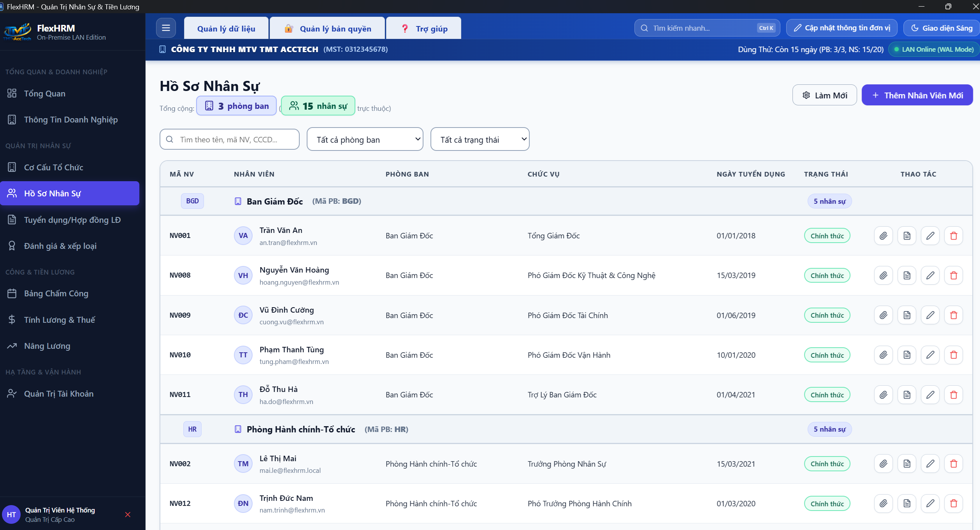Edit pencil icon for Vũ Đình Cường
This screenshot has height=530, width=980.
point(930,315)
